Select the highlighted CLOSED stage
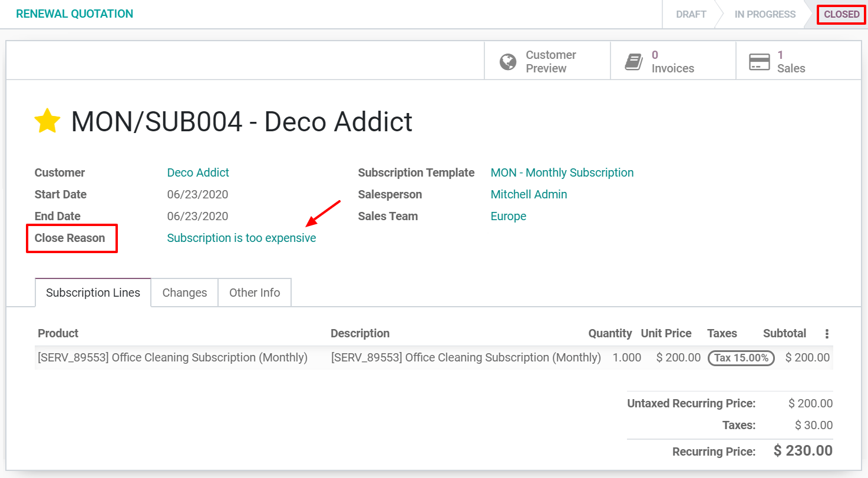The height and width of the screenshot is (478, 868). [x=841, y=14]
